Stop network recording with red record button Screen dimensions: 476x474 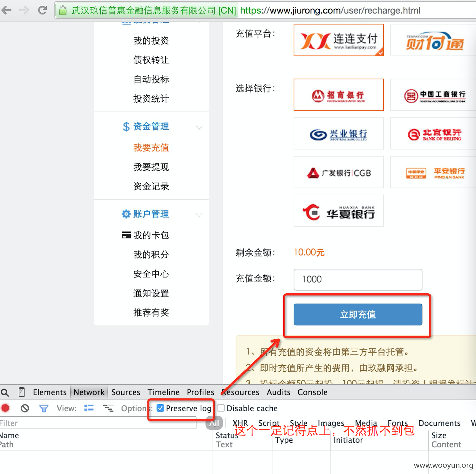pos(5,408)
